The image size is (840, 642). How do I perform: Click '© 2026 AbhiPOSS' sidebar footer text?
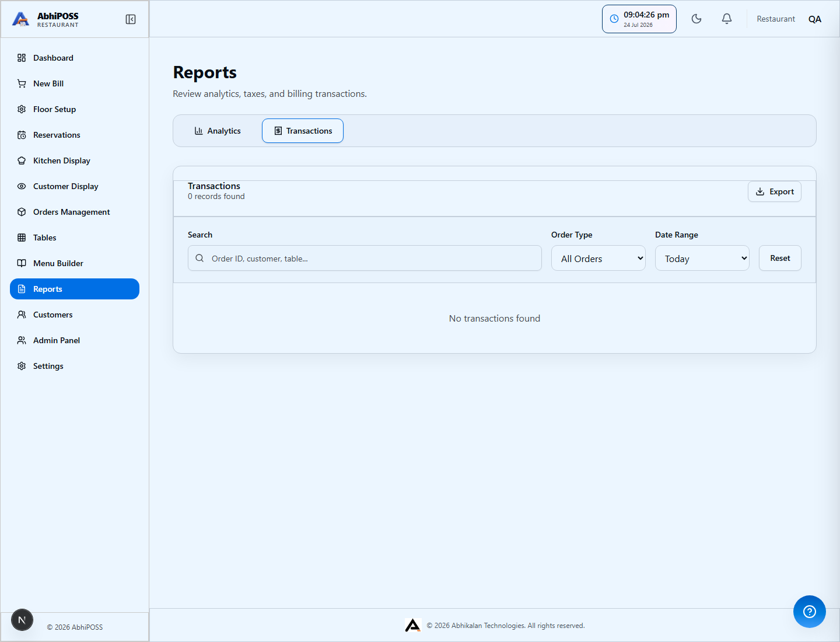pyautogui.click(x=75, y=627)
